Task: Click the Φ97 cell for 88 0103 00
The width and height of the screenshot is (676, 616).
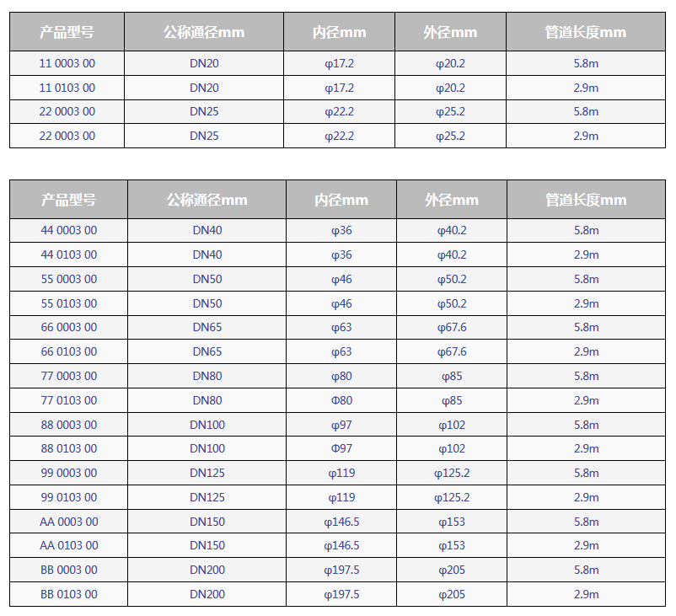Action: tap(341, 448)
